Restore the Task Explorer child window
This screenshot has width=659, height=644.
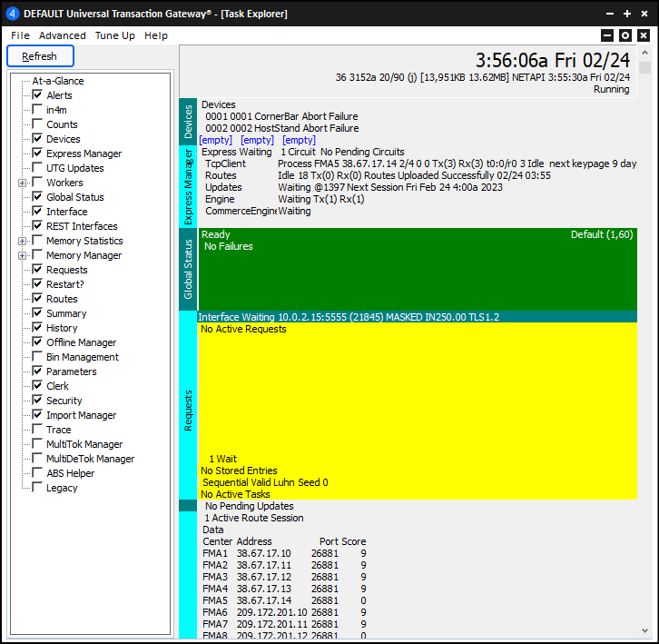point(625,35)
